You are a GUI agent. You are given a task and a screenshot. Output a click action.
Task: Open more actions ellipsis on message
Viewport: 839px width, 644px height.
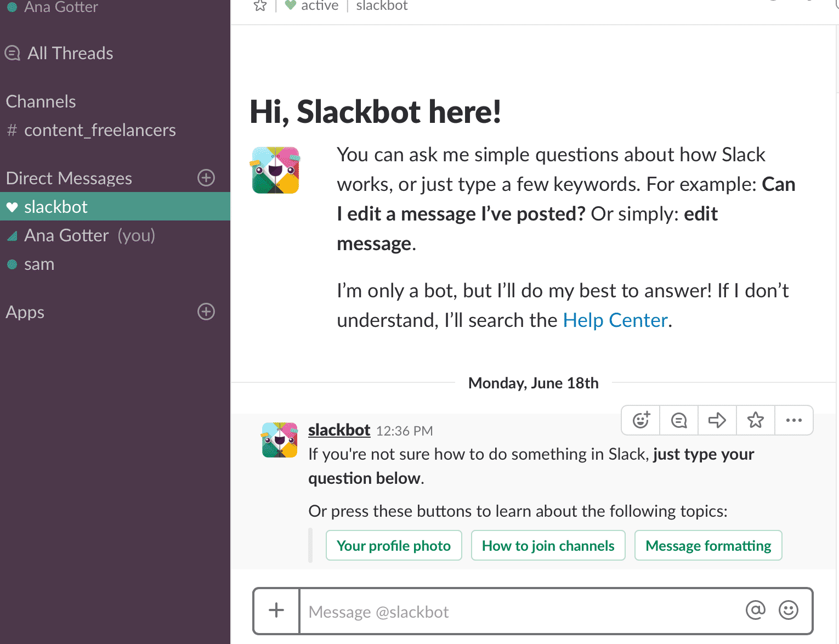pyautogui.click(x=793, y=420)
